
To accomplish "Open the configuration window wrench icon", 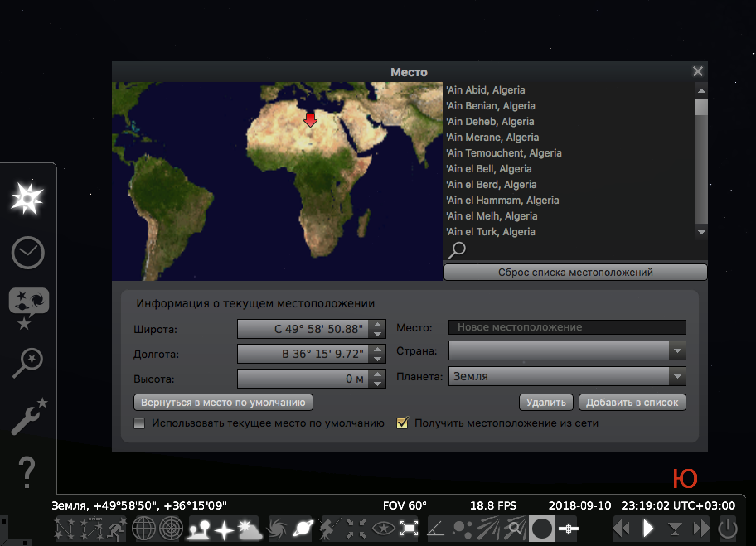I will coord(27,418).
